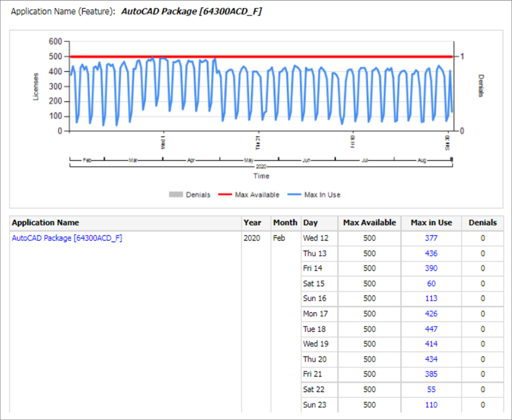Click the Time axis title

pos(261,176)
